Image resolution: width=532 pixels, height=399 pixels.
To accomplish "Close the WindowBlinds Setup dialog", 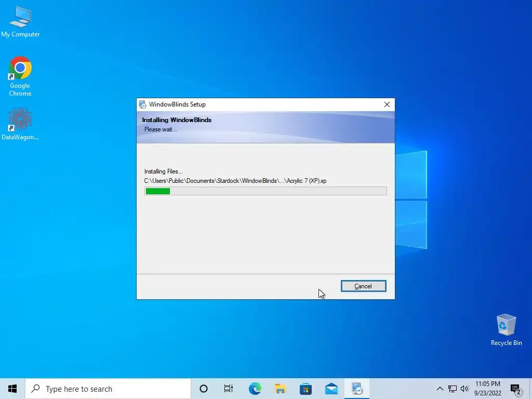I will point(387,104).
